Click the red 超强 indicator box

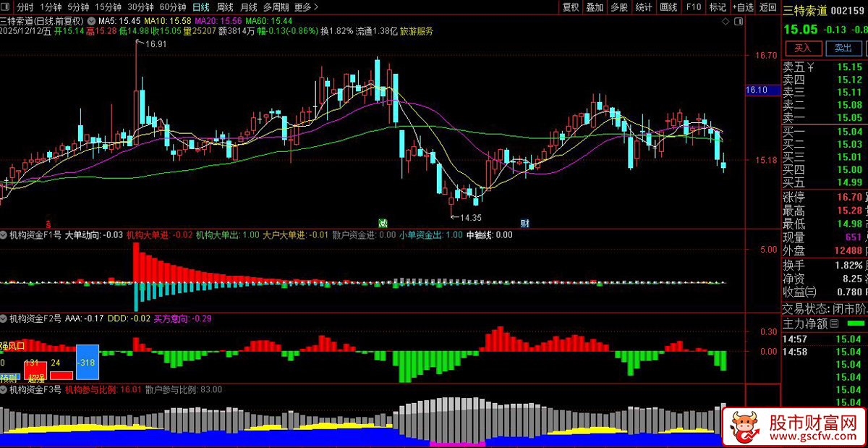coord(35,369)
